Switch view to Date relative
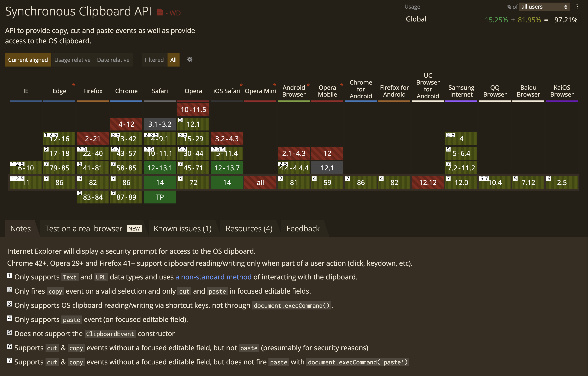The height and width of the screenshot is (376, 588). coord(113,60)
